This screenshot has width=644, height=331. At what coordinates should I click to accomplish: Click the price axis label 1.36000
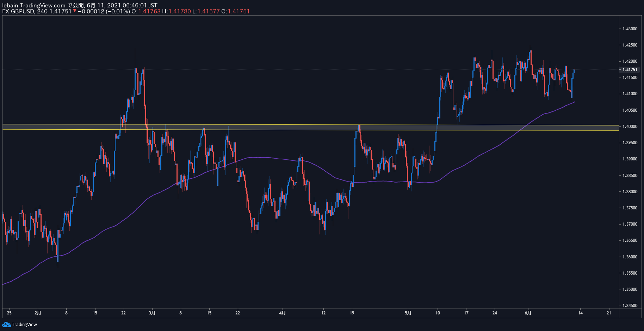pos(630,257)
